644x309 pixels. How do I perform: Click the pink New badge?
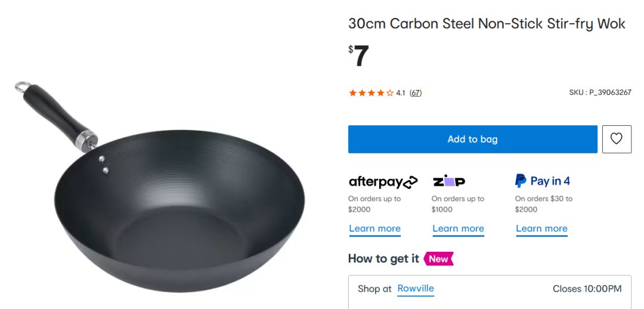(x=438, y=259)
